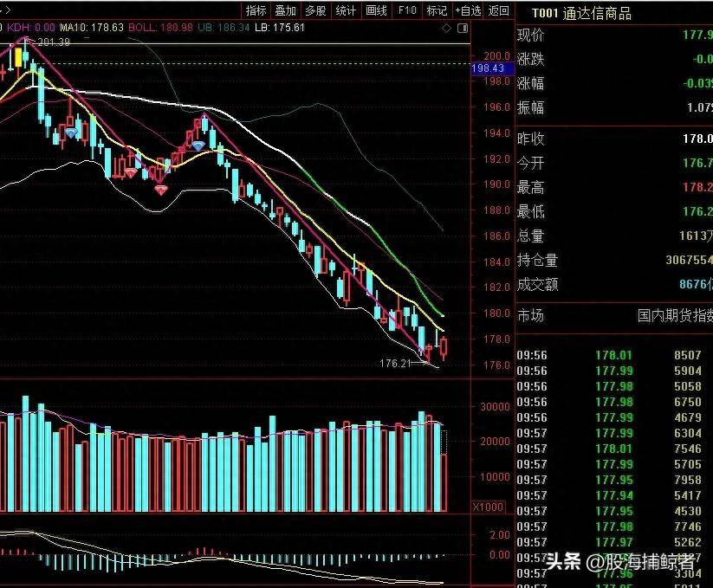This screenshot has height=588, width=713.
Task: Click red diamond marker near 192 level
Action: coord(131,172)
